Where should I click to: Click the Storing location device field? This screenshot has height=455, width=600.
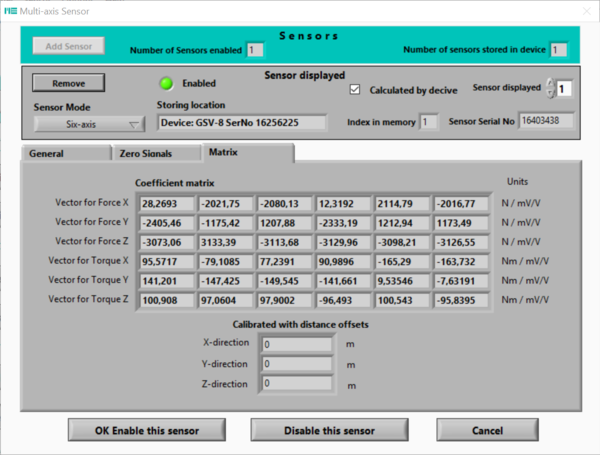(242, 123)
